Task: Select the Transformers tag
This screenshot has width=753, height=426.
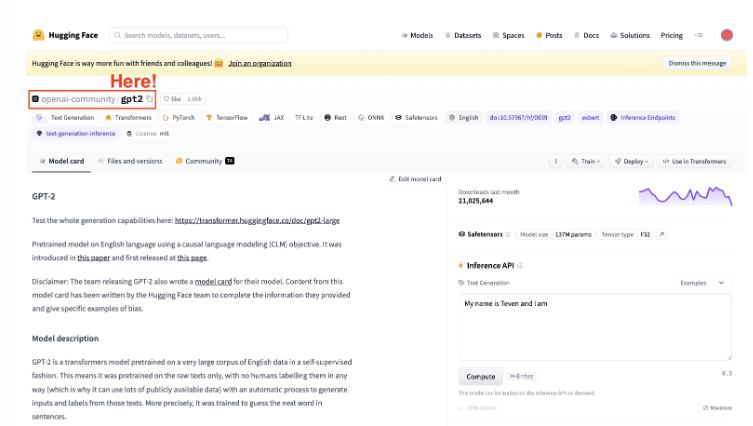Action: coord(128,118)
